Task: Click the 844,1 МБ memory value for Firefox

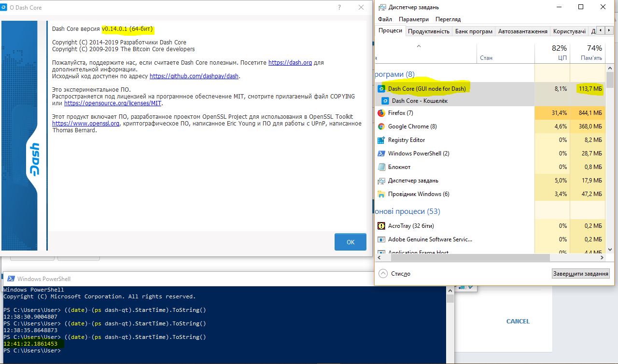Action: pos(590,113)
